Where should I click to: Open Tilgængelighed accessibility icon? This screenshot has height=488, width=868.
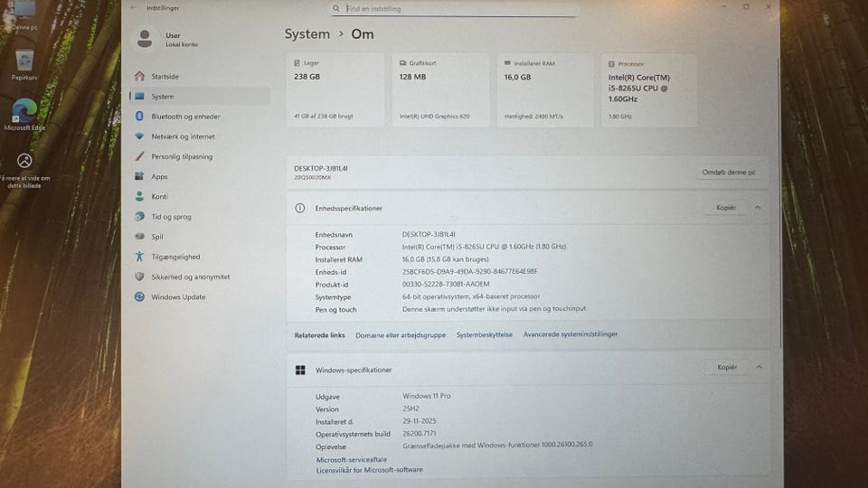(139, 256)
